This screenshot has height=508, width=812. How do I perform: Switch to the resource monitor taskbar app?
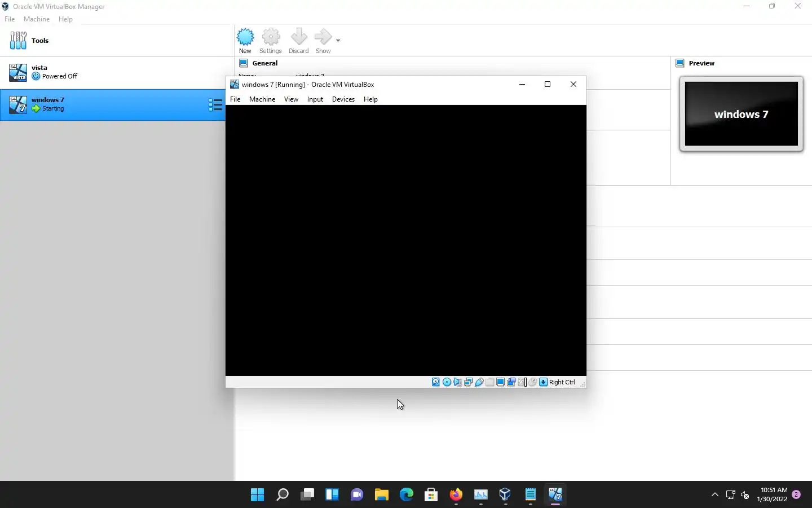pyautogui.click(x=480, y=495)
